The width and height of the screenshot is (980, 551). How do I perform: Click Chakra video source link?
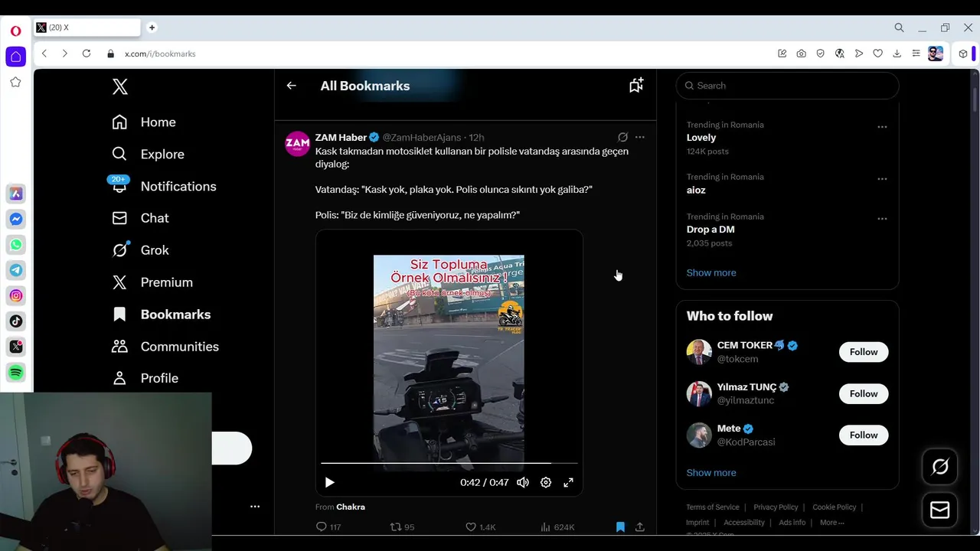pyautogui.click(x=351, y=507)
